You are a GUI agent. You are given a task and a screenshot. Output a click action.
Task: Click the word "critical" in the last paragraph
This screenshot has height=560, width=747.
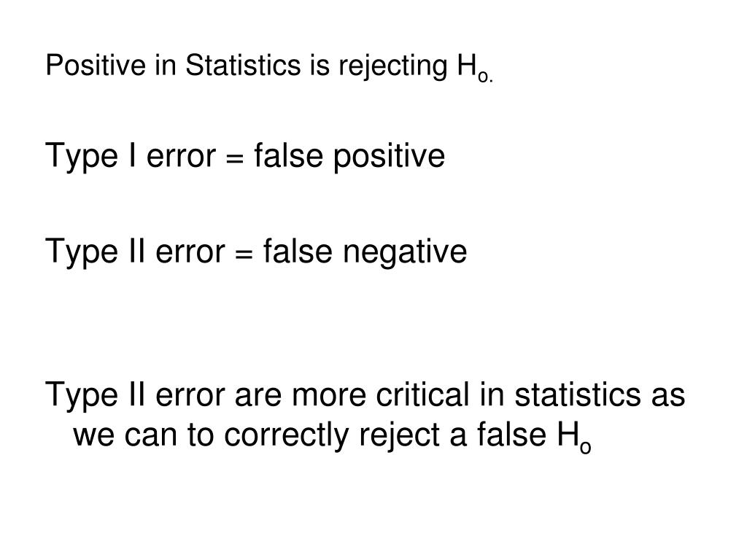[423, 394]
